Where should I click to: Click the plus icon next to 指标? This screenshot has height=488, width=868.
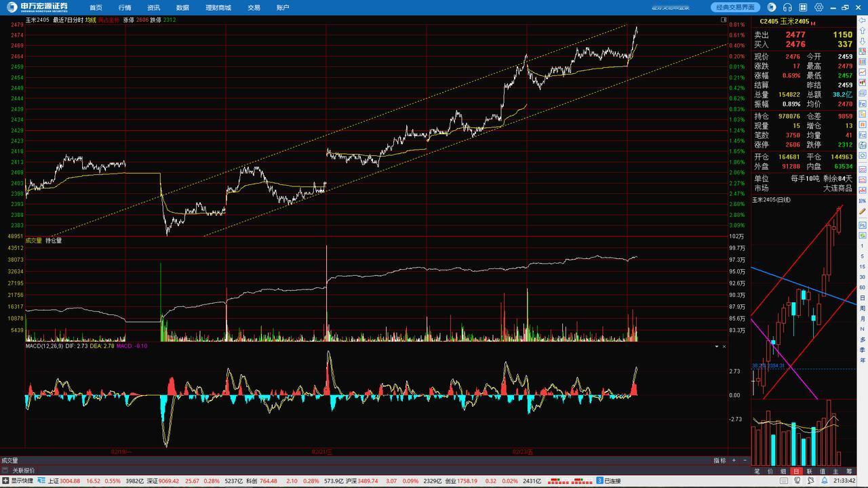coord(733,460)
